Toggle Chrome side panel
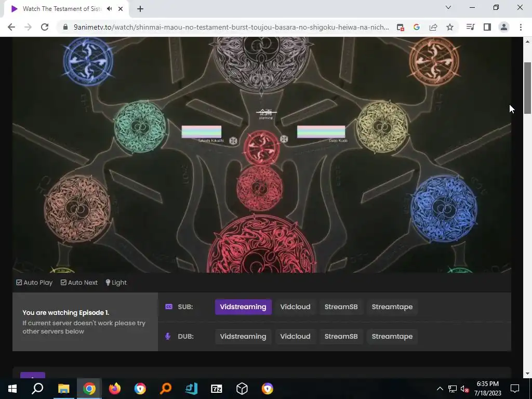This screenshot has width=532, height=399. click(x=487, y=27)
